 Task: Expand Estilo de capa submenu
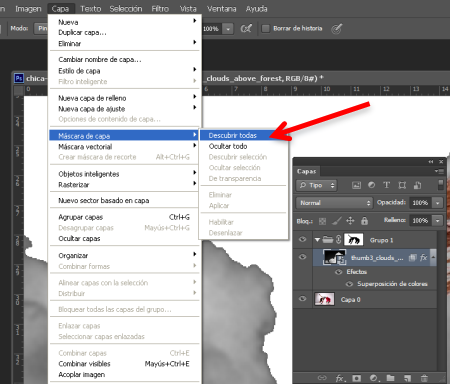click(x=125, y=71)
